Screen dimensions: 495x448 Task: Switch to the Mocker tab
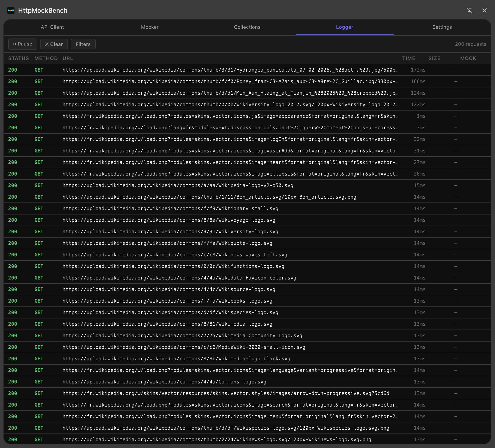150,27
